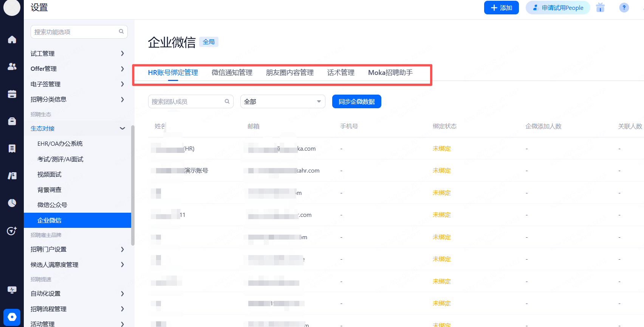Expand the 招聘门户设置 section
Image resolution: width=644 pixels, height=327 pixels.
77,249
